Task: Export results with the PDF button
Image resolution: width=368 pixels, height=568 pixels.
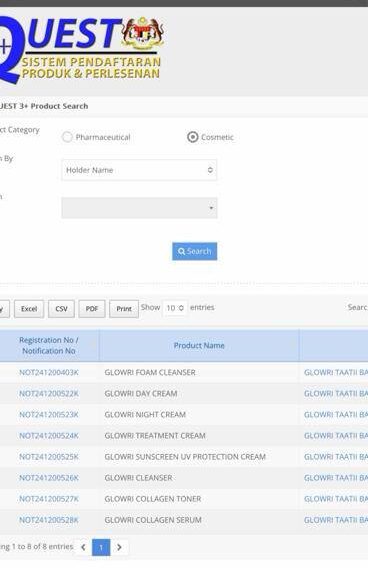Action: point(92,309)
